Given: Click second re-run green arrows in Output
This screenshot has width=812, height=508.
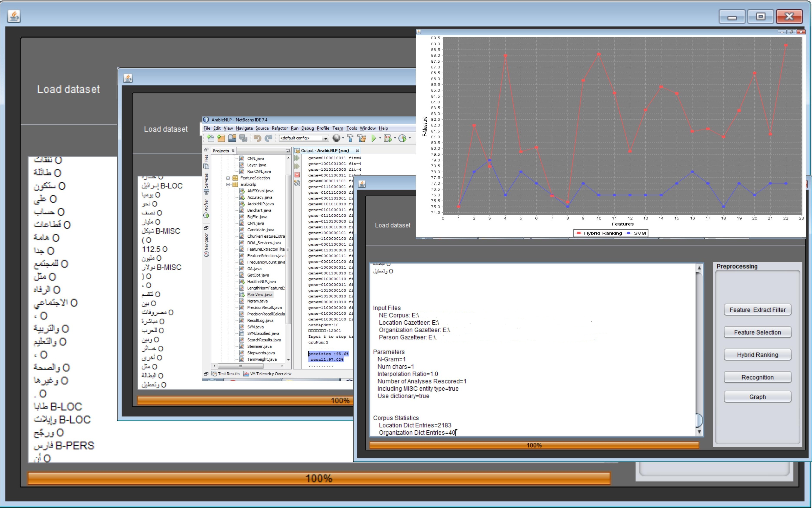Looking at the screenshot, I should pos(297,166).
